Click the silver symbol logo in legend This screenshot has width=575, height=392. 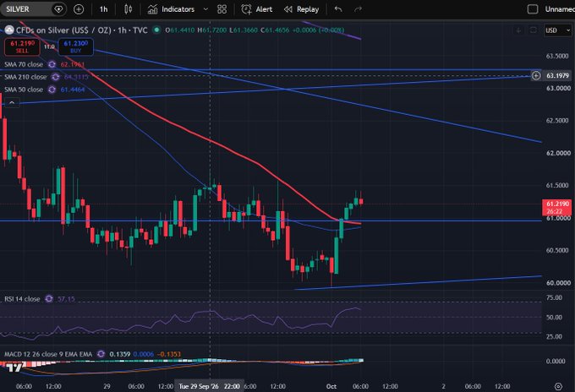tap(9, 30)
